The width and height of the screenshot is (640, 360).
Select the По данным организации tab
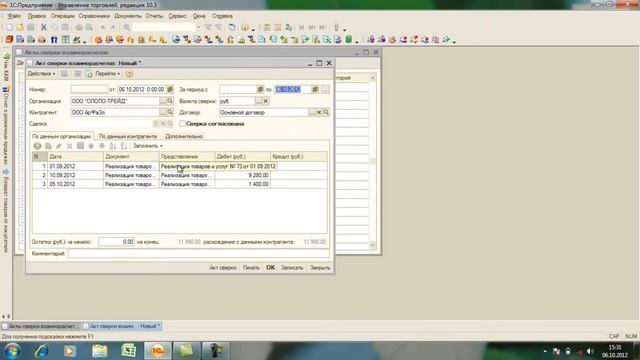[x=61, y=136]
